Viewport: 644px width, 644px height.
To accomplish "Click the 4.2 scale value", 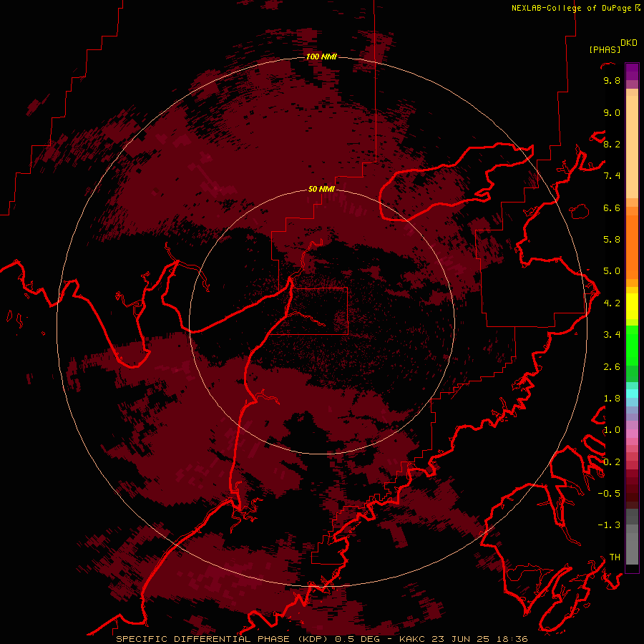I will (612, 303).
